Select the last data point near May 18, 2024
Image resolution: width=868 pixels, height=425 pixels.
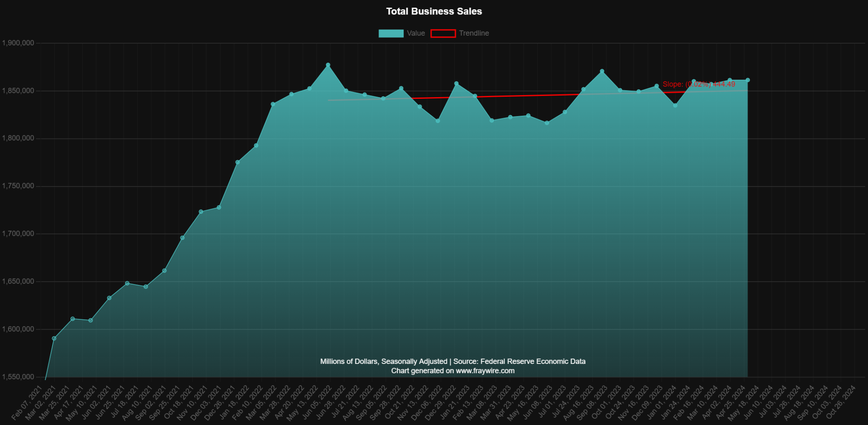tap(747, 79)
